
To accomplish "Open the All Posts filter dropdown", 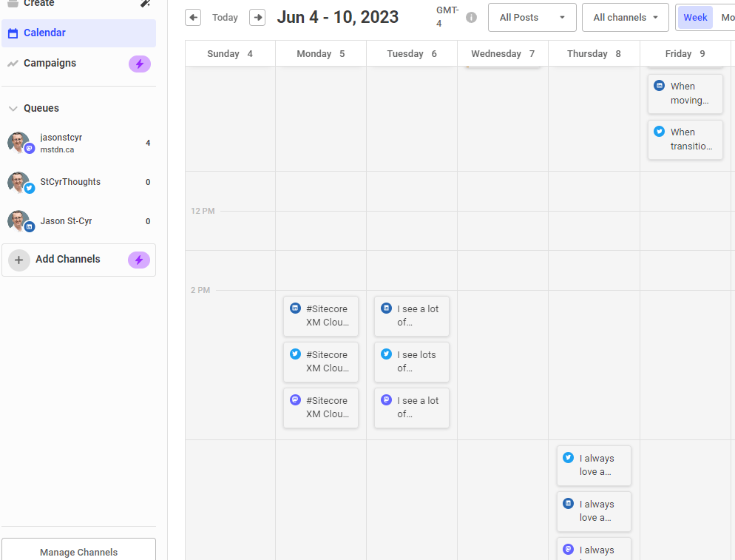I will (x=532, y=17).
